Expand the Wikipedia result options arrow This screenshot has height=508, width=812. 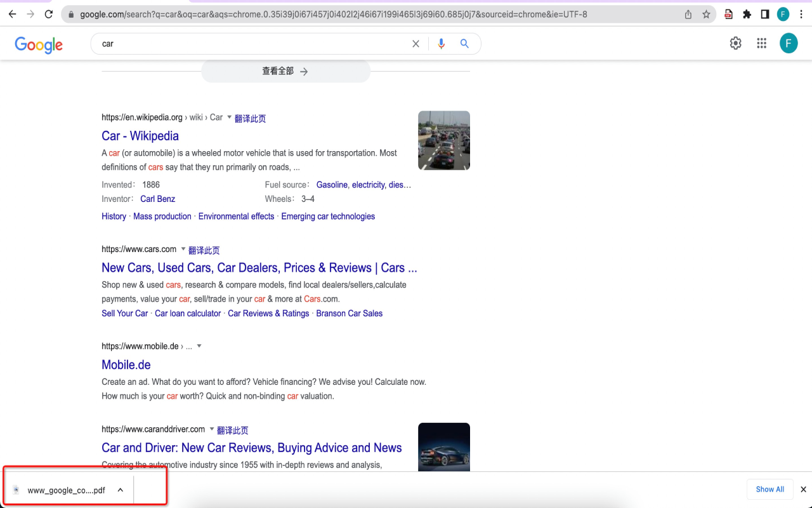tap(230, 117)
